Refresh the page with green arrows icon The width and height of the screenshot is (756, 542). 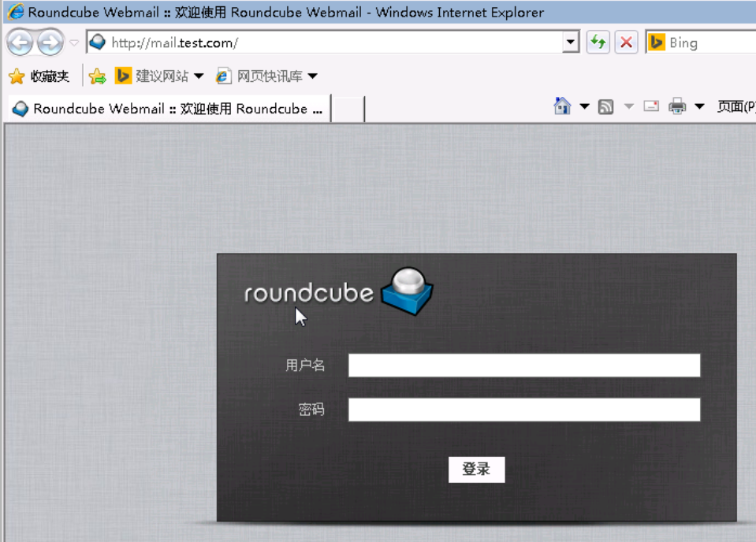coord(598,43)
